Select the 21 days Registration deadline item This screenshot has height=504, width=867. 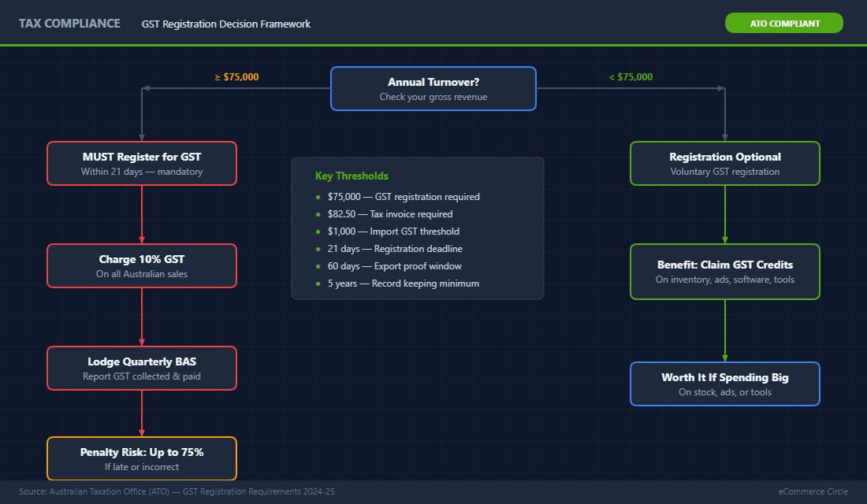click(x=394, y=249)
